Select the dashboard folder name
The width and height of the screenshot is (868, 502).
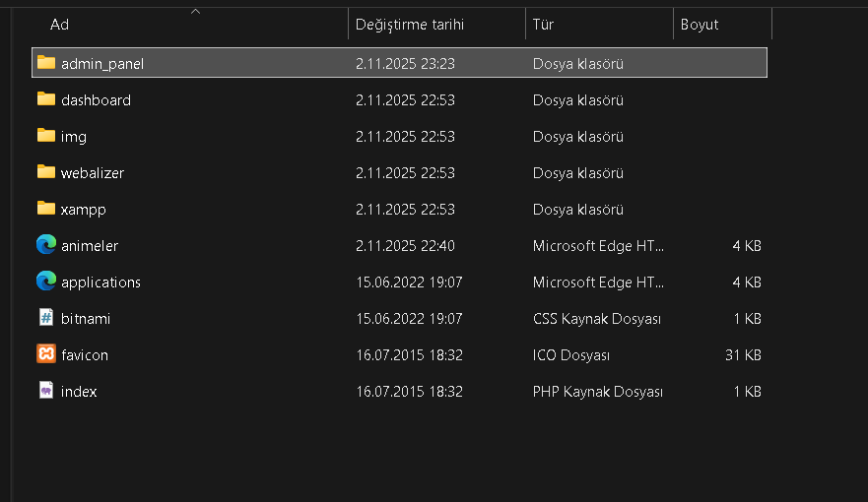pyautogui.click(x=96, y=99)
